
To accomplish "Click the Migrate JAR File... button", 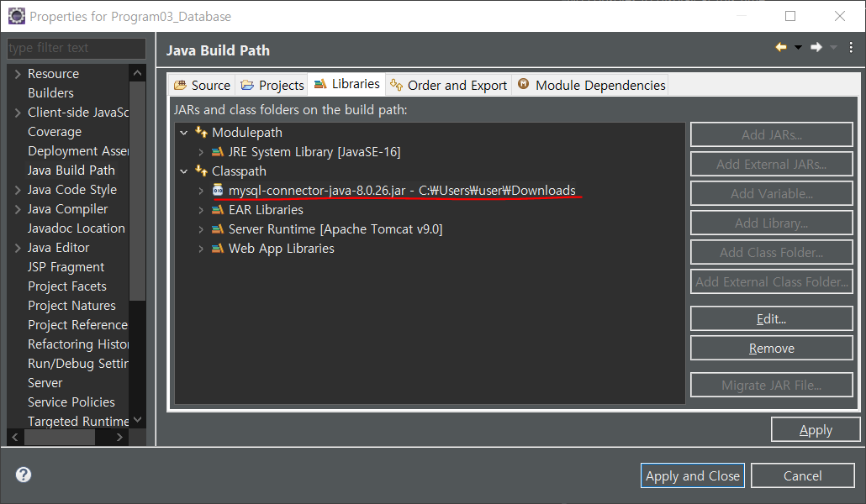I will tap(771, 386).
